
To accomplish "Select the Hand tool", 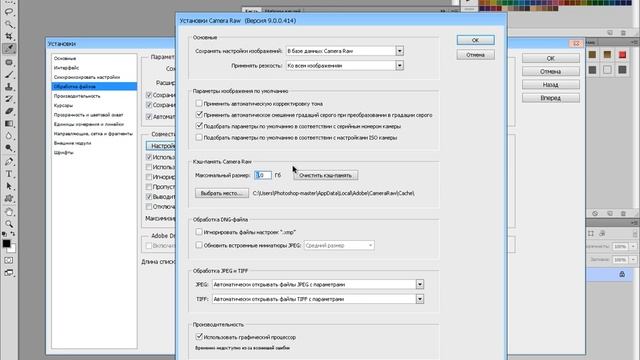I will click(x=9, y=212).
